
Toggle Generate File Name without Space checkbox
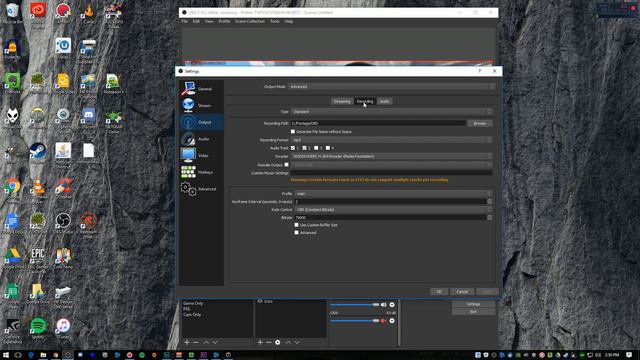[x=293, y=131]
